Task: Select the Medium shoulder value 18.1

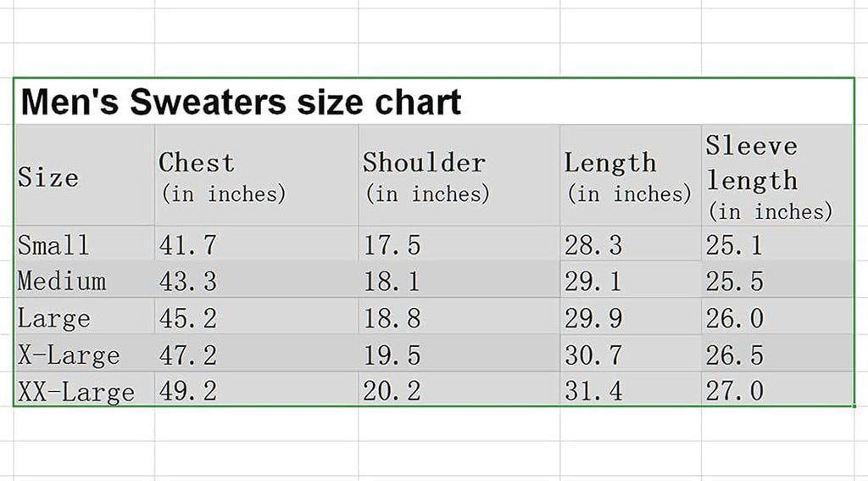Action: 392,281
